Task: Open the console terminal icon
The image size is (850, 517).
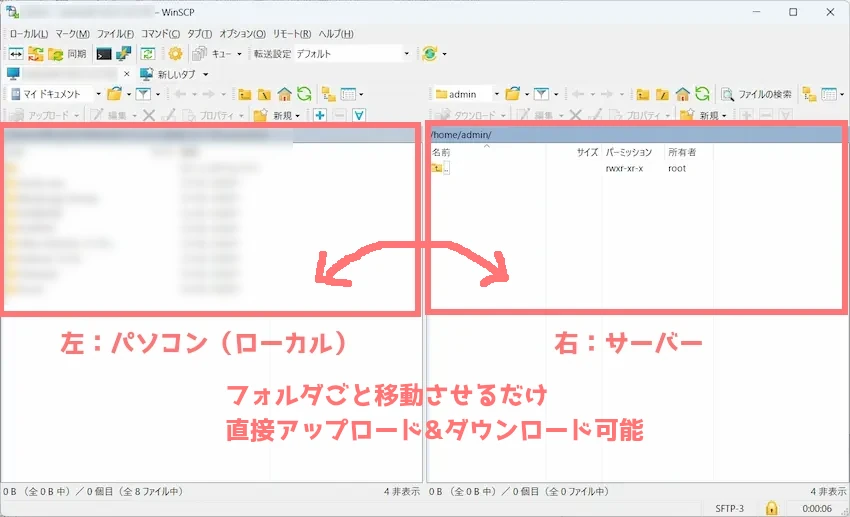Action: [104, 54]
